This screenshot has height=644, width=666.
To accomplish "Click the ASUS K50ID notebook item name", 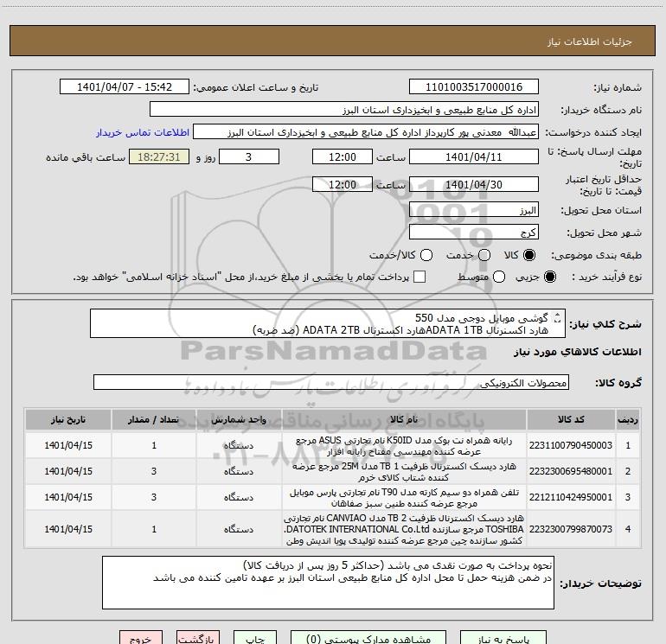I will pyautogui.click(x=404, y=446).
